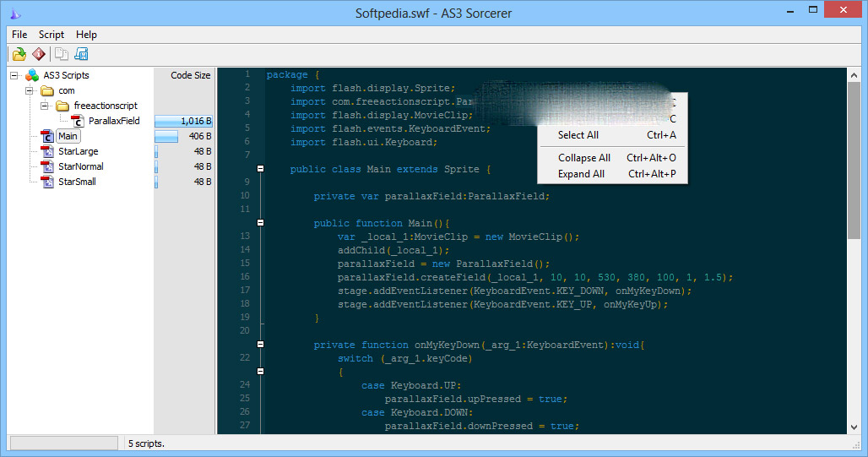Select the StarNormal tree item
Viewport: 868px width, 457px height.
tap(81, 166)
